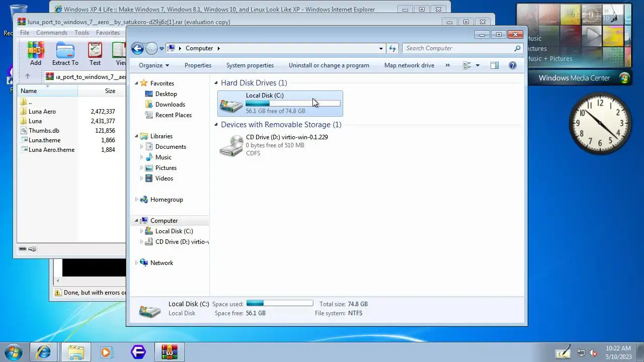Click the Explorer Back navigation button
Screen dimensions: 644x362
click(137, 48)
